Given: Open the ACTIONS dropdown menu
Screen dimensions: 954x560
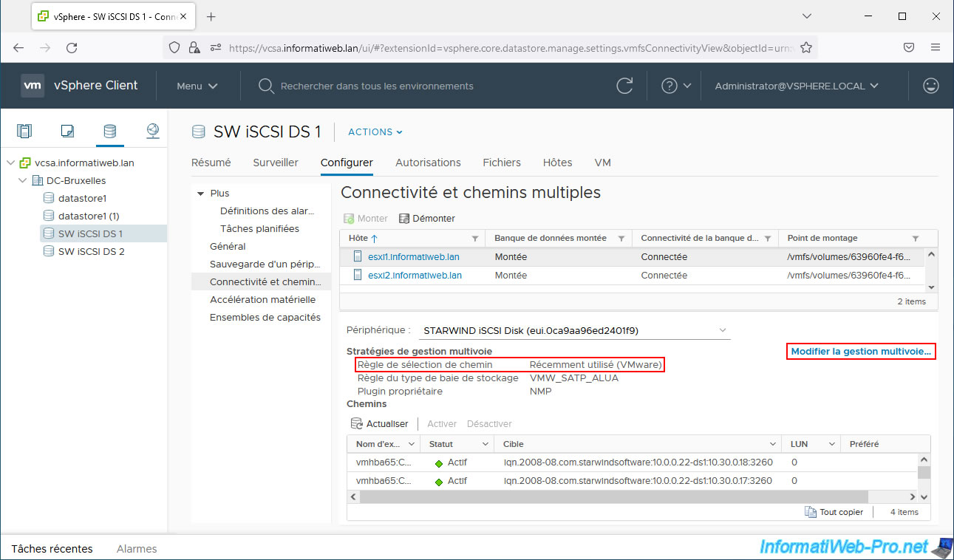Looking at the screenshot, I should [x=375, y=132].
